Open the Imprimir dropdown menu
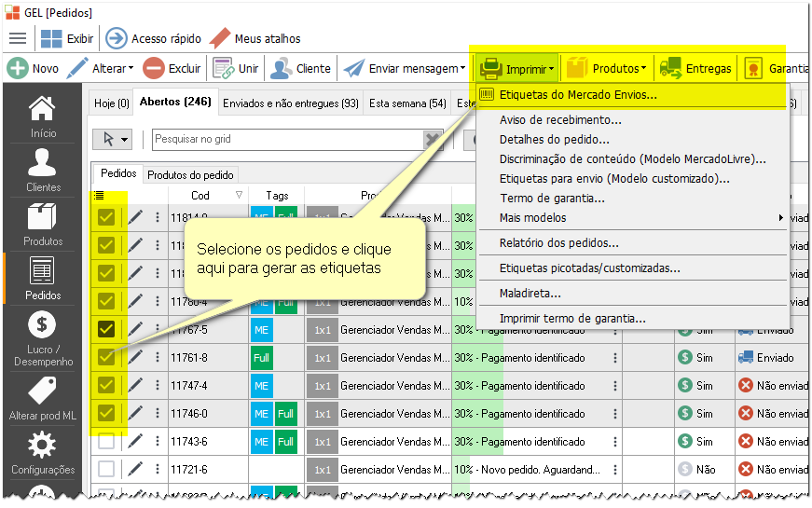 (516, 68)
